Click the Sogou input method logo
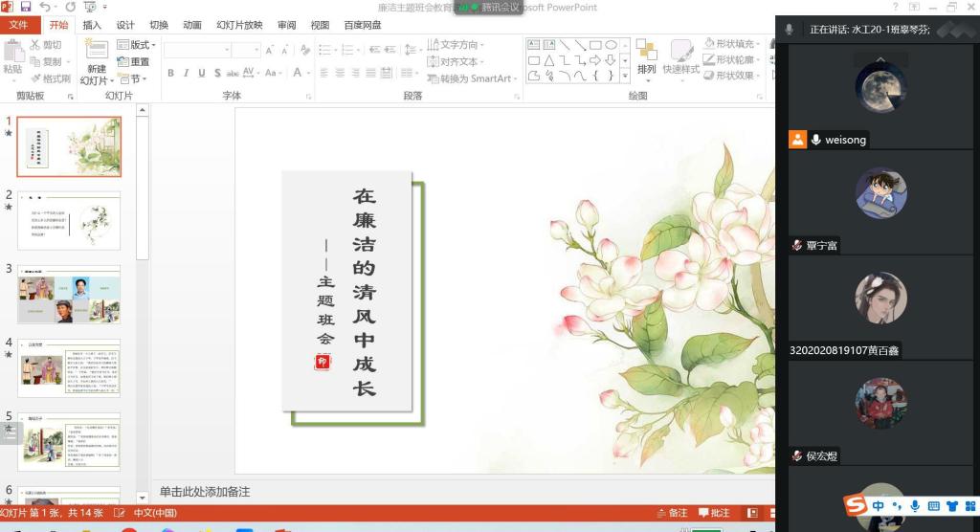This screenshot has height=532, width=980. (x=855, y=505)
